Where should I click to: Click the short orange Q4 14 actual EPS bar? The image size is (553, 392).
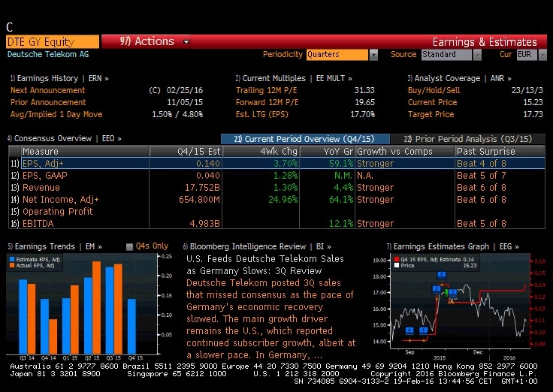click(x=53, y=336)
